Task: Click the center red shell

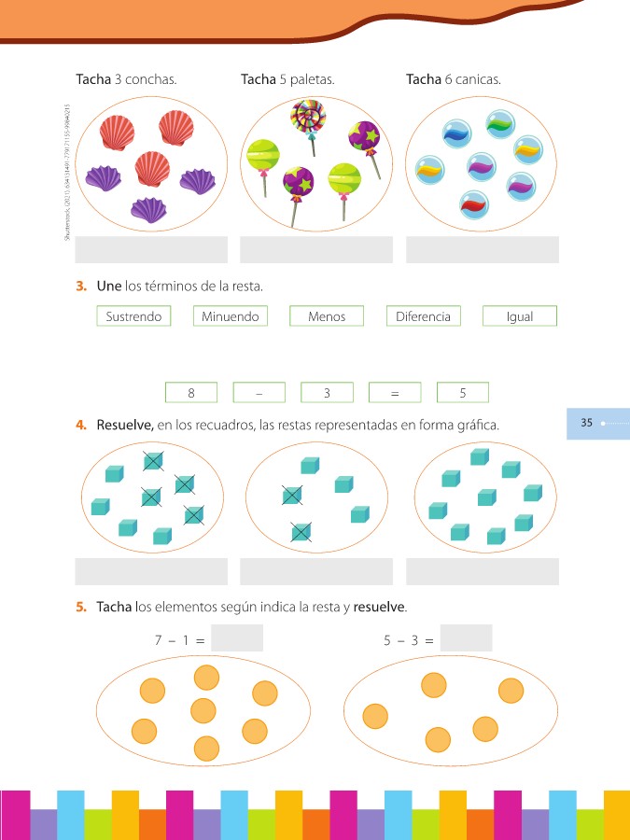Action: (152, 169)
